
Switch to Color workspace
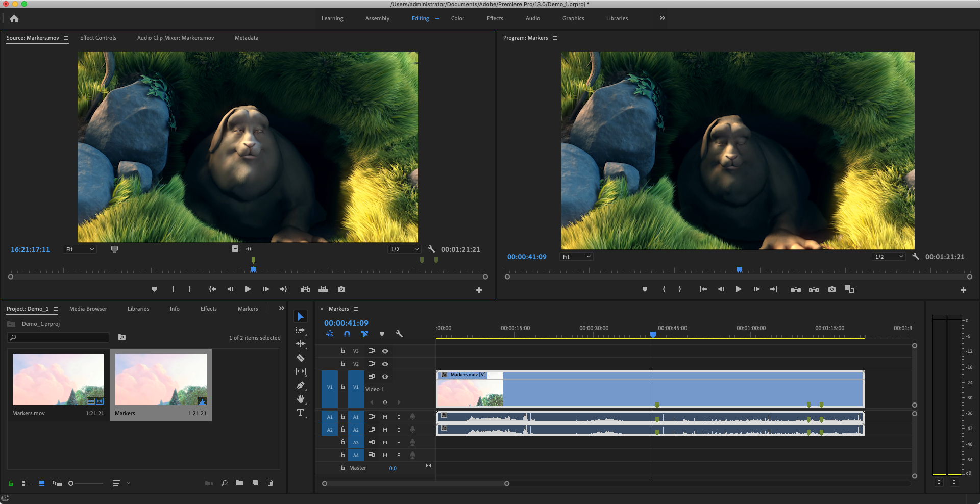tap(457, 18)
